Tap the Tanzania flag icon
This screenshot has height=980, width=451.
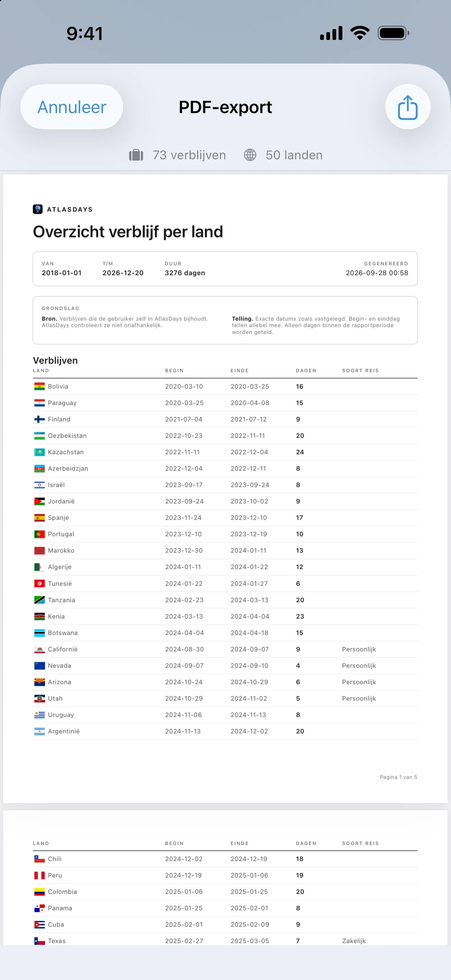click(40, 600)
